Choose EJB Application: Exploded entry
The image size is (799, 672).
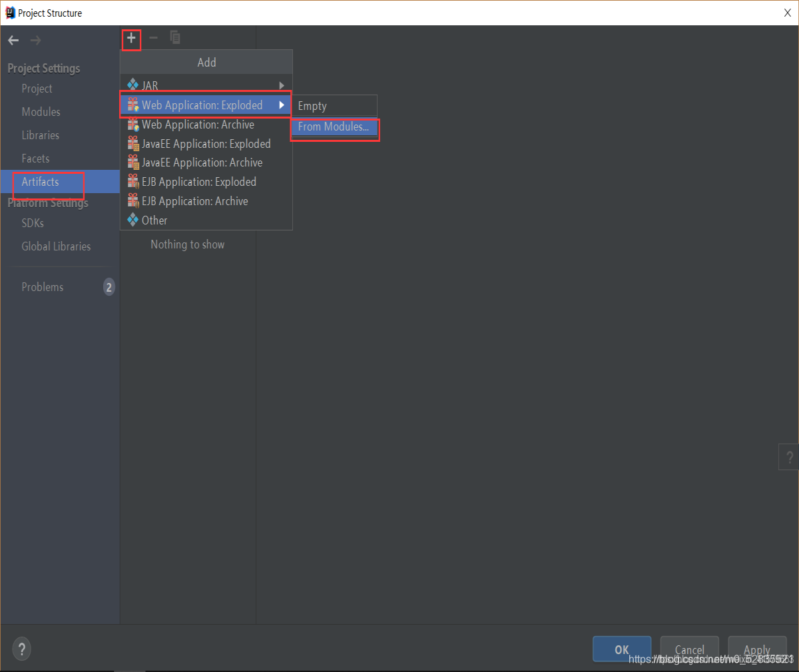tap(206, 182)
